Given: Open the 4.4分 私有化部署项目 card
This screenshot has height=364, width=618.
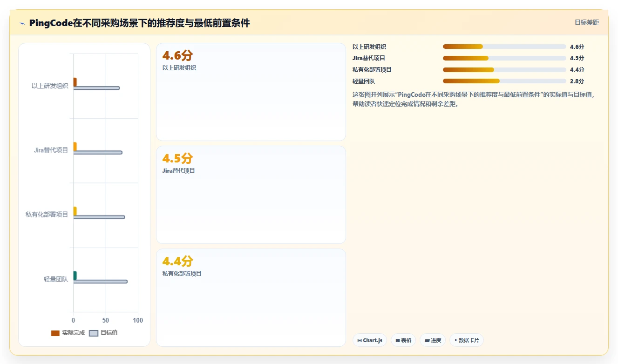Looking at the screenshot, I should tap(251, 298).
